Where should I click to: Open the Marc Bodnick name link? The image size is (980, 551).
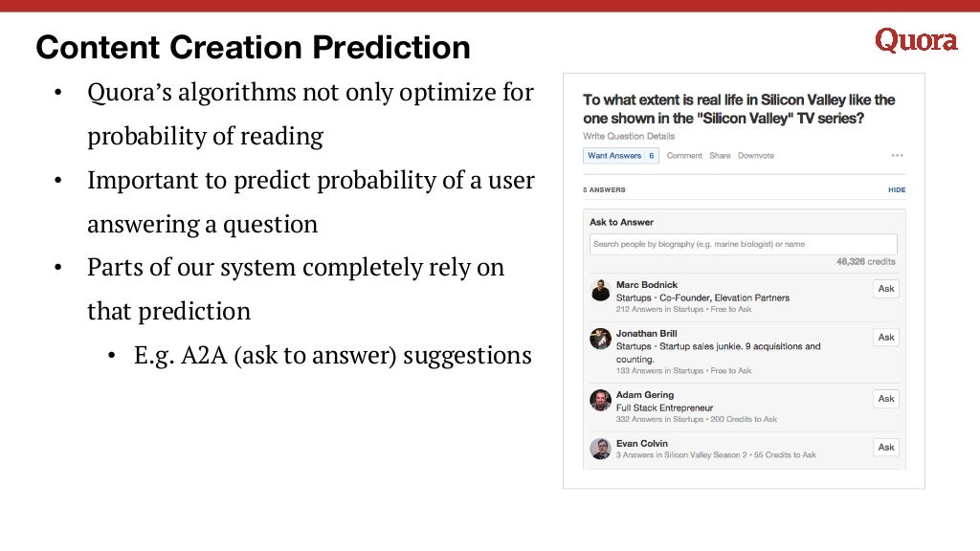click(x=647, y=285)
